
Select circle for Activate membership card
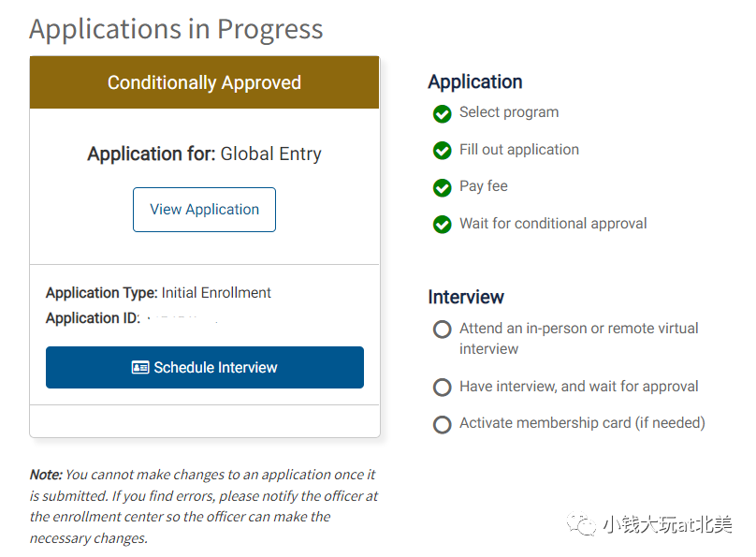tap(443, 424)
